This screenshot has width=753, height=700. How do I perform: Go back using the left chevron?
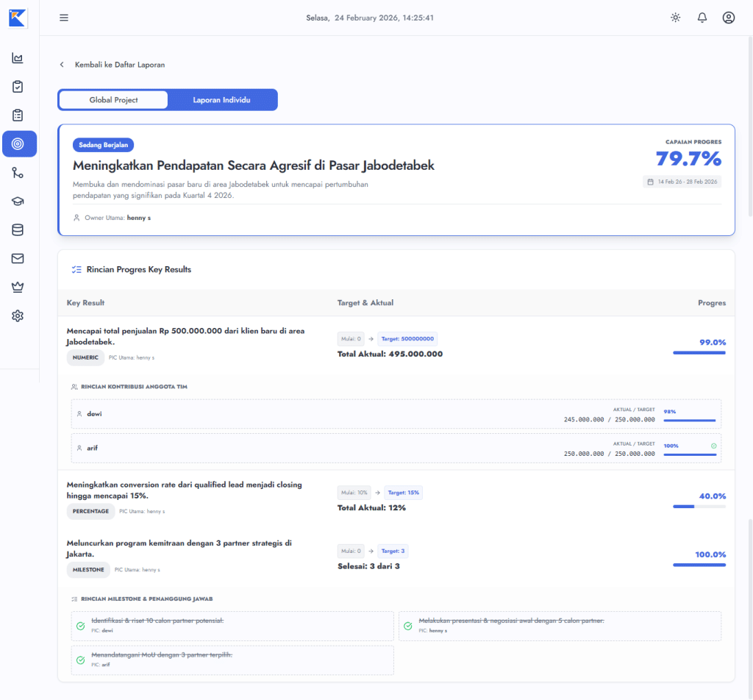(62, 64)
